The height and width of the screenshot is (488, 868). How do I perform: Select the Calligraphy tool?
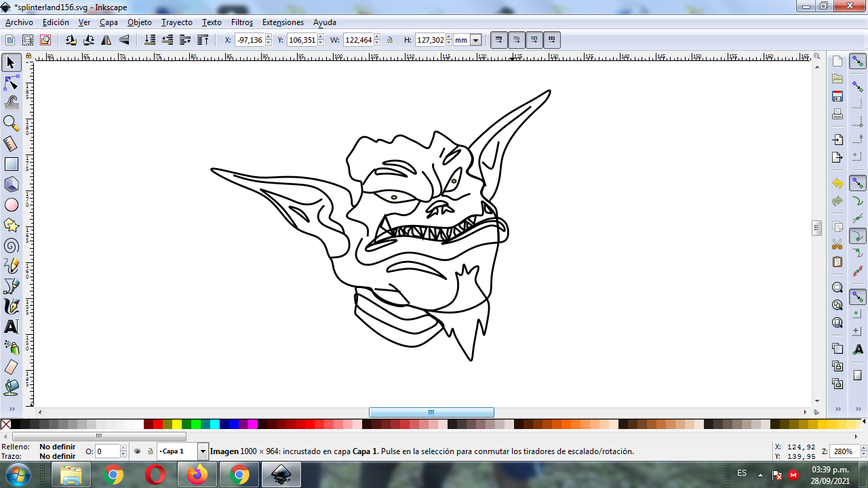11,306
